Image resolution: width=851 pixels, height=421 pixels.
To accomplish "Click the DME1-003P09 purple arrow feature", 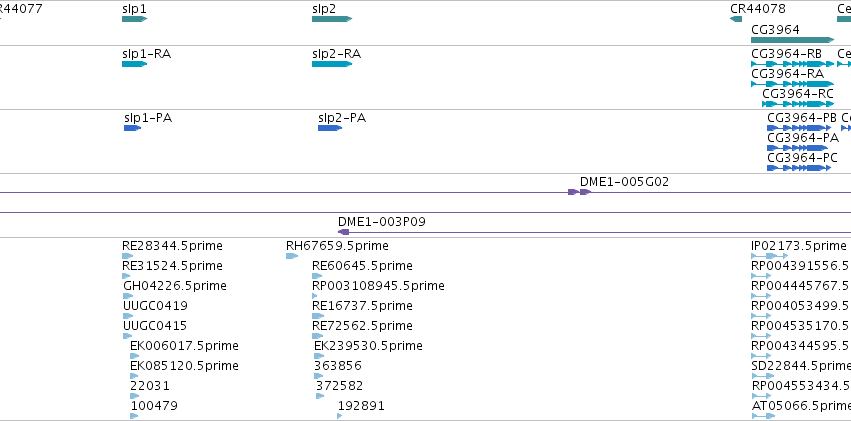I will pos(344,232).
